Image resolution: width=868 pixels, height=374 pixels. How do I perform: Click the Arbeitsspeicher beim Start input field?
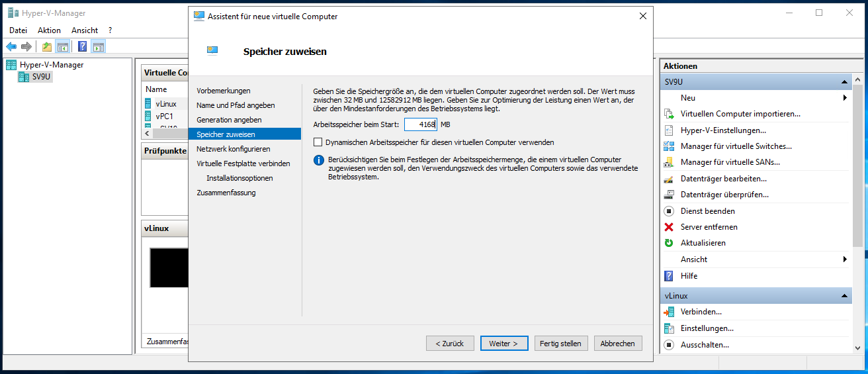tap(421, 124)
